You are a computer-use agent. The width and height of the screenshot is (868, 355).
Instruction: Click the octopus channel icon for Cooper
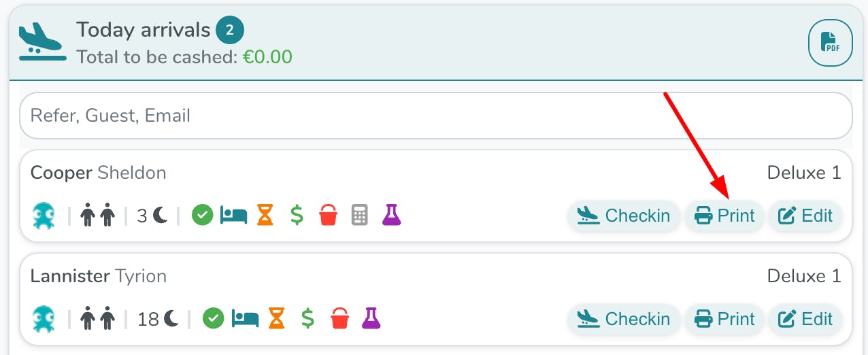pyautogui.click(x=44, y=216)
